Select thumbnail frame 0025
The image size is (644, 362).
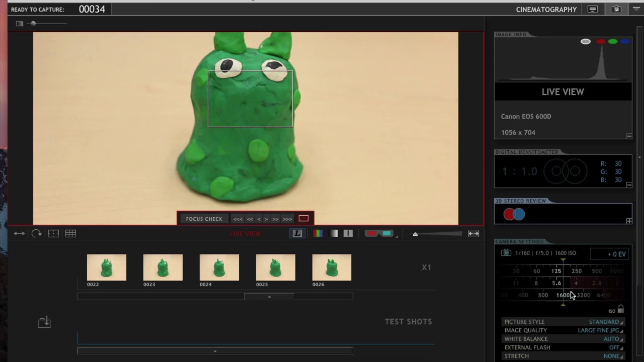(x=276, y=267)
